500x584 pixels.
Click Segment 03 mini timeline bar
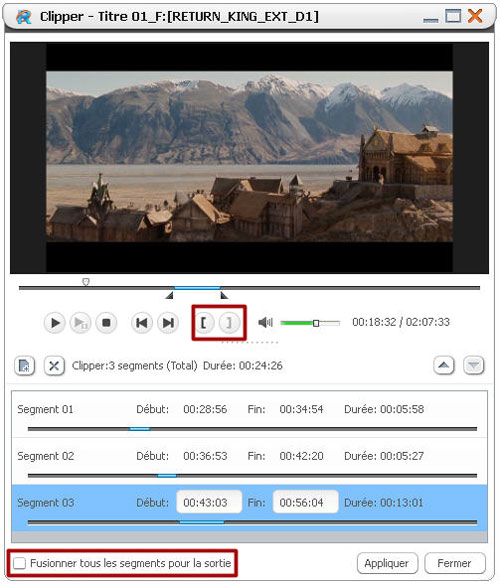click(252, 522)
